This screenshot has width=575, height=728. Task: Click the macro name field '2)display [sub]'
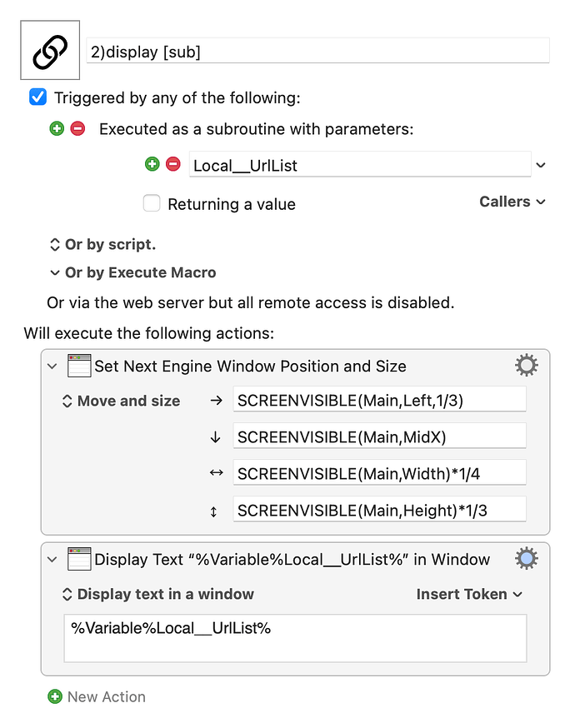pos(317,51)
